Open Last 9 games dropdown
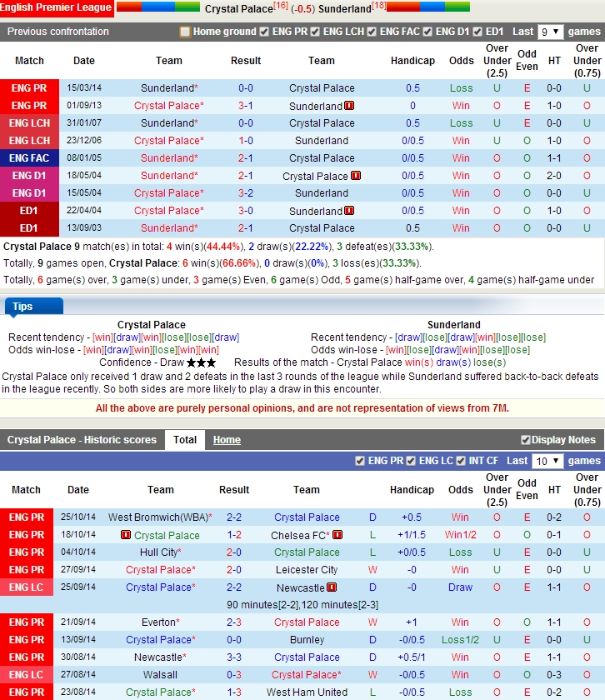 (550, 32)
